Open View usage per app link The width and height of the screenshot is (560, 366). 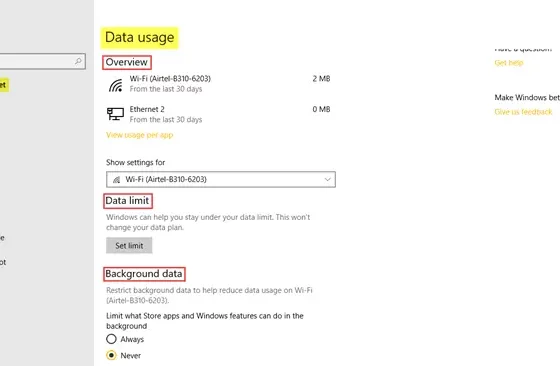pos(140,135)
